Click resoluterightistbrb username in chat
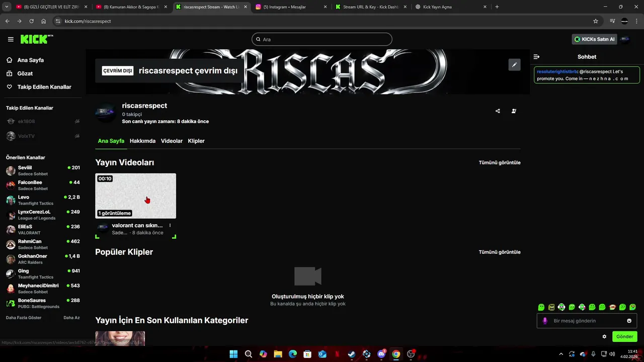Image resolution: width=644 pixels, height=362 pixels. (x=557, y=72)
